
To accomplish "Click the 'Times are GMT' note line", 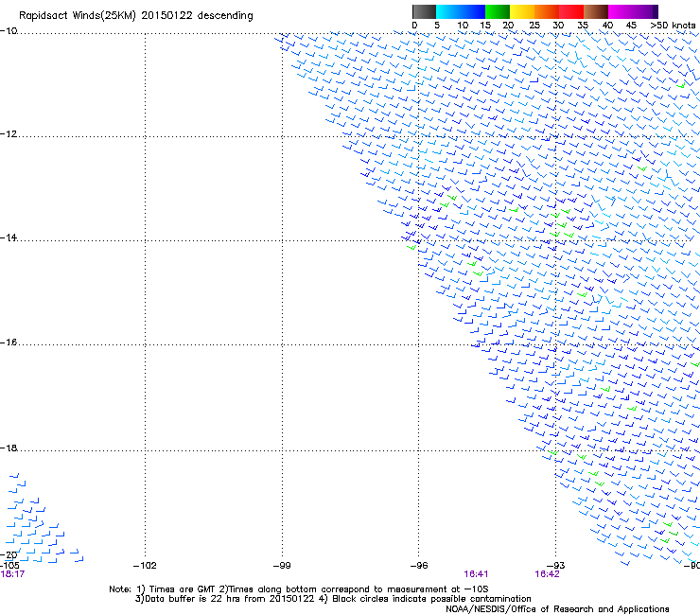I will (299, 589).
